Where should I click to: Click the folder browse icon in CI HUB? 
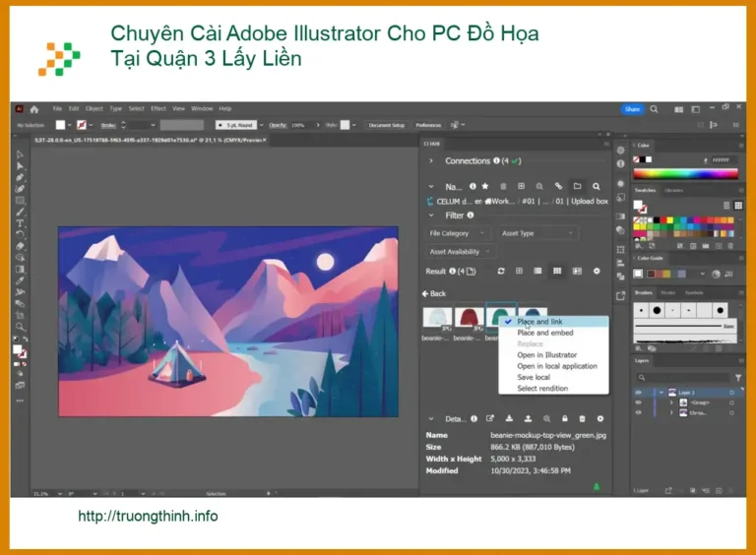tap(577, 186)
